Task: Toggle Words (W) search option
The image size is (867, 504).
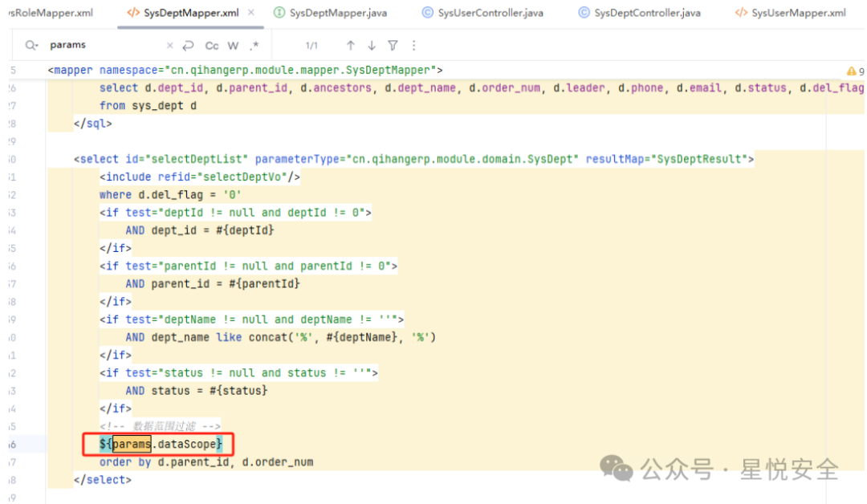Action: tap(233, 46)
